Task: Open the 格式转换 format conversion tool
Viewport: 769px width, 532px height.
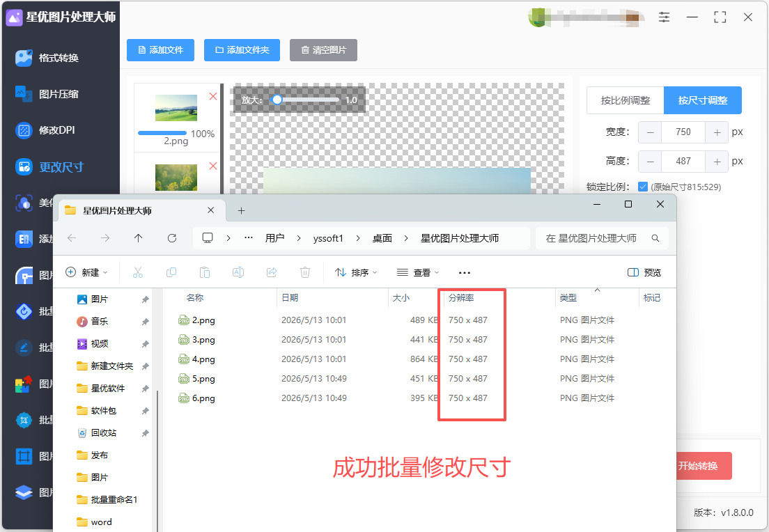Action: (x=47, y=58)
